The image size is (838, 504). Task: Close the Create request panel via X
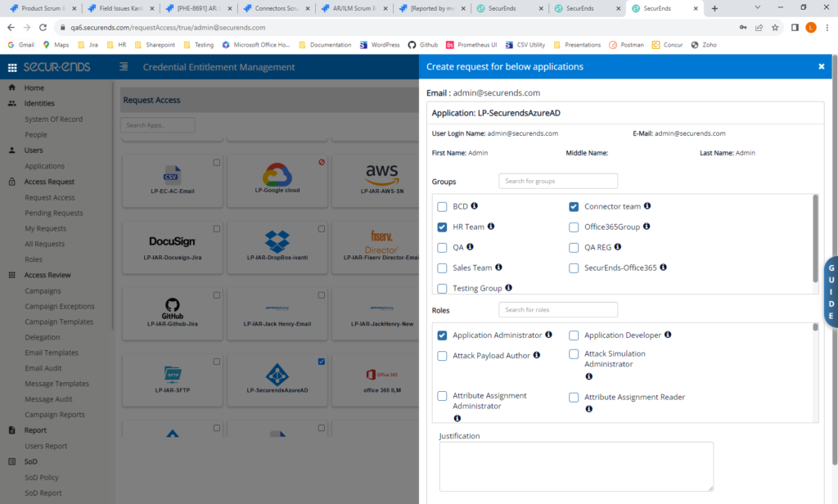click(x=822, y=66)
